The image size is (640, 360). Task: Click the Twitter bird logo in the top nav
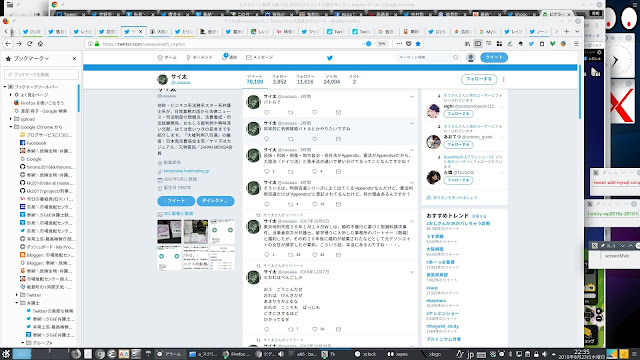[x=330, y=58]
